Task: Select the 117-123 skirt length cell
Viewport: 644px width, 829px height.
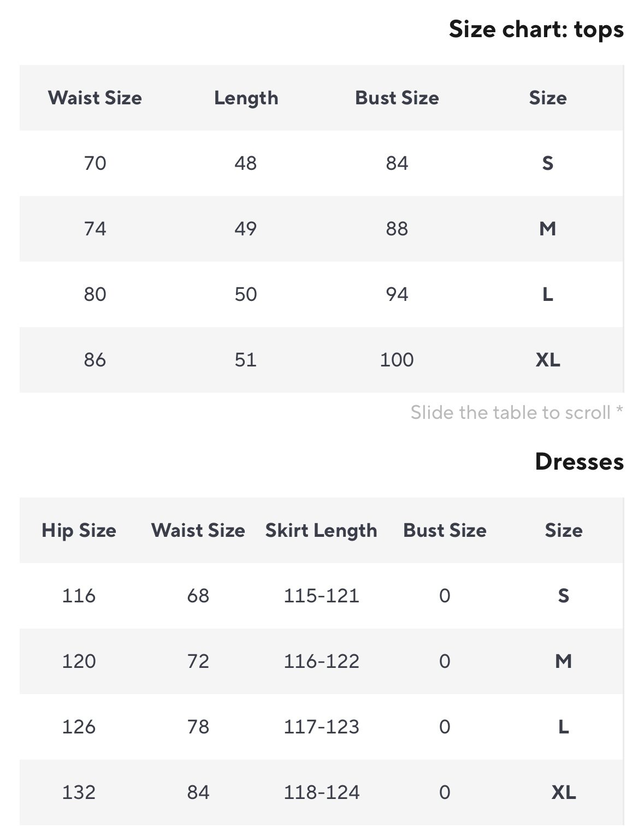Action: coord(321,727)
